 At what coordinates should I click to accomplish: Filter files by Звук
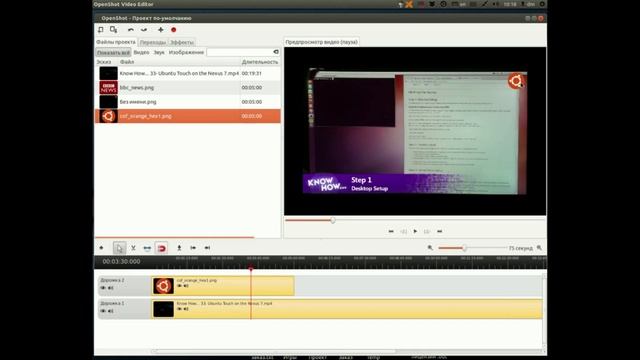point(159,52)
